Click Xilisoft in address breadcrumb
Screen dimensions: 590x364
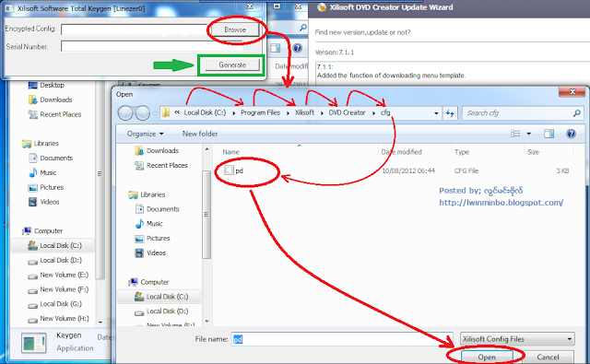(304, 112)
